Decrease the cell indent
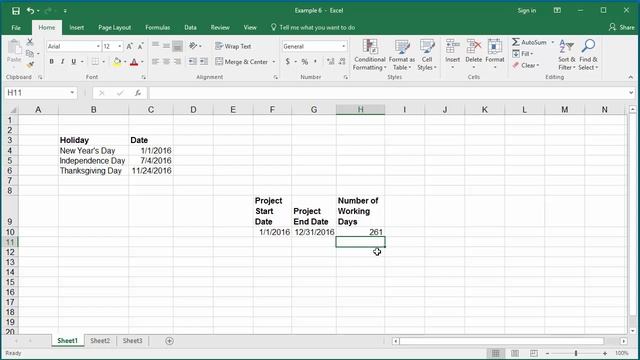This screenshot has height=360, width=640. tap(192, 62)
